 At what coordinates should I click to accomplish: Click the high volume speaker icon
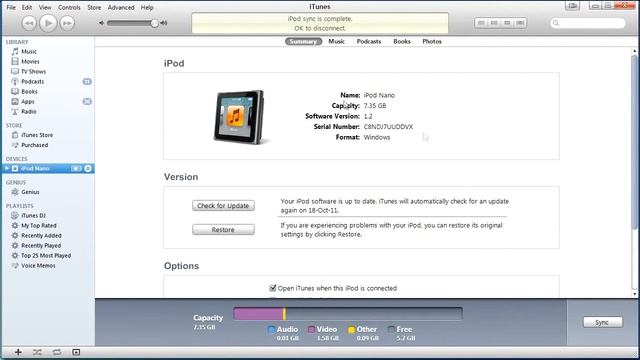tap(164, 23)
